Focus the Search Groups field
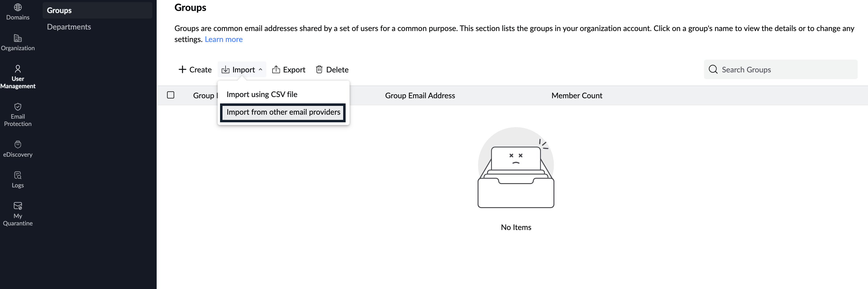Screen dimensions: 868x289 785,70
